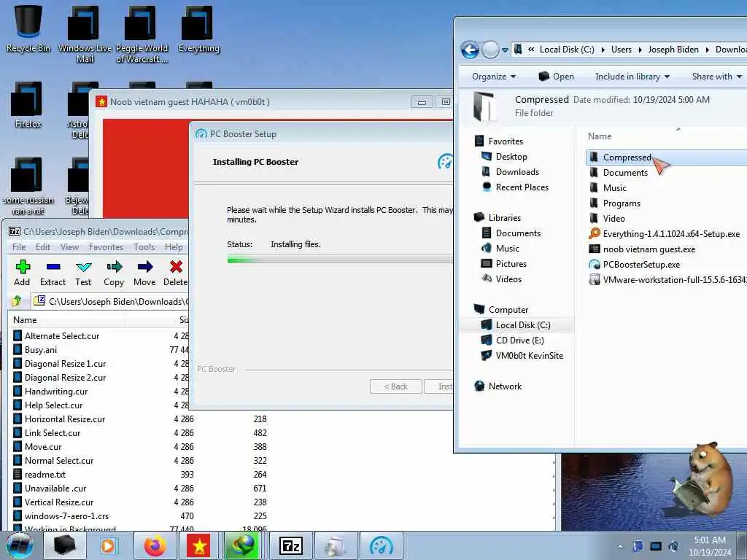Expand the Users breadcrumb arrow in address bar
Image resolution: width=747 pixels, height=560 pixels.
click(640, 50)
